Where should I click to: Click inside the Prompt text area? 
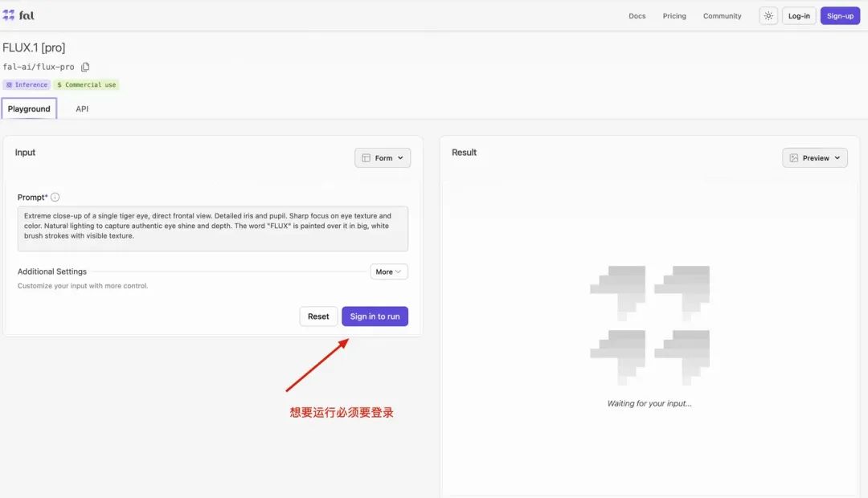click(x=212, y=229)
